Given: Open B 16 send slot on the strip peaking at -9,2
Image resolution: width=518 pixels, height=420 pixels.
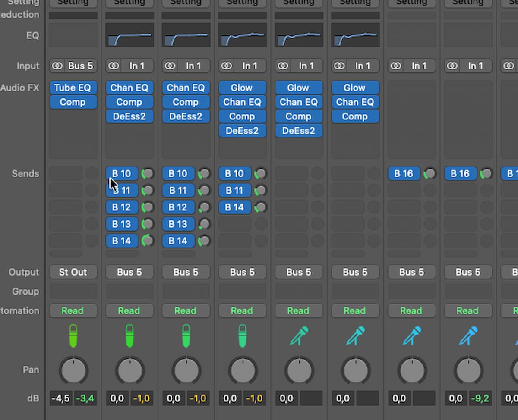Looking at the screenshot, I should 460,174.
